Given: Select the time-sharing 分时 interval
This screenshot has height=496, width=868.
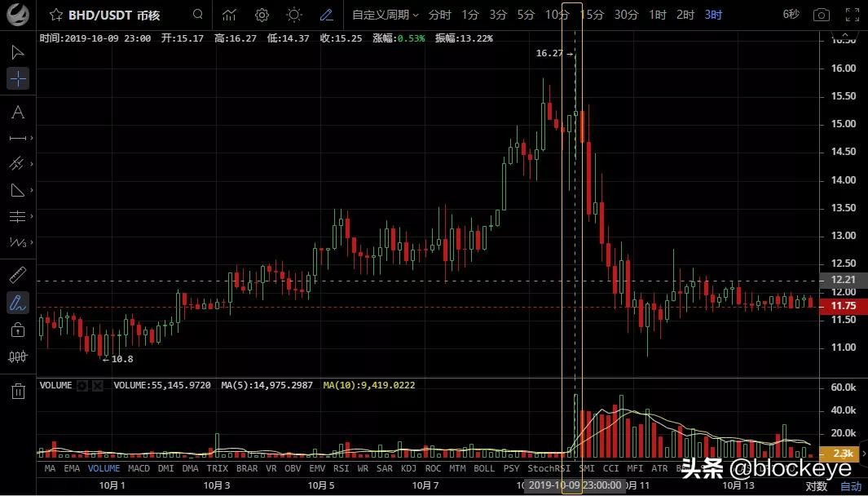Looking at the screenshot, I should [x=440, y=15].
